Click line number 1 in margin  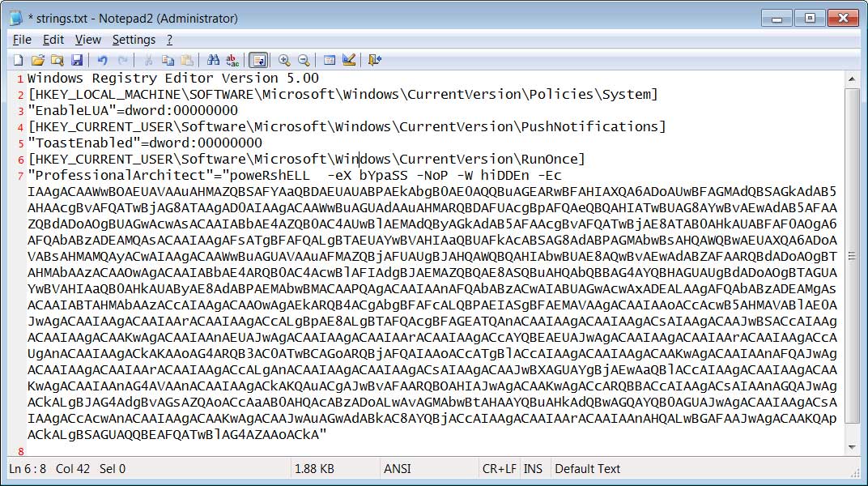[20, 79]
